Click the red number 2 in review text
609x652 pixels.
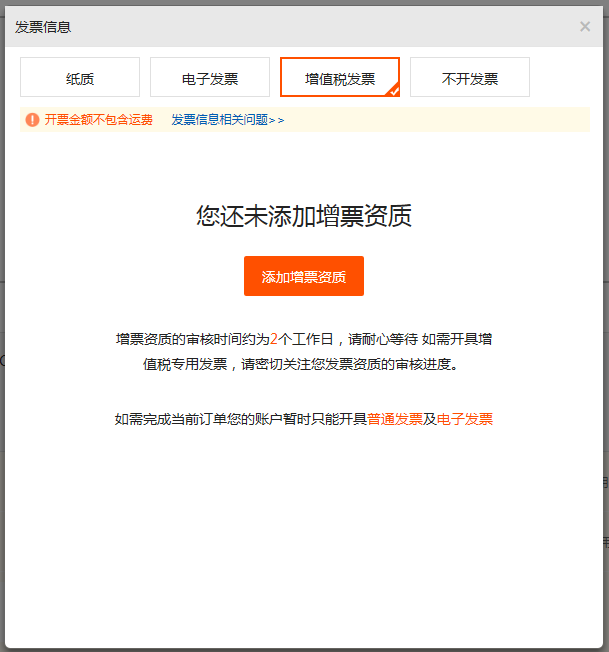274,339
